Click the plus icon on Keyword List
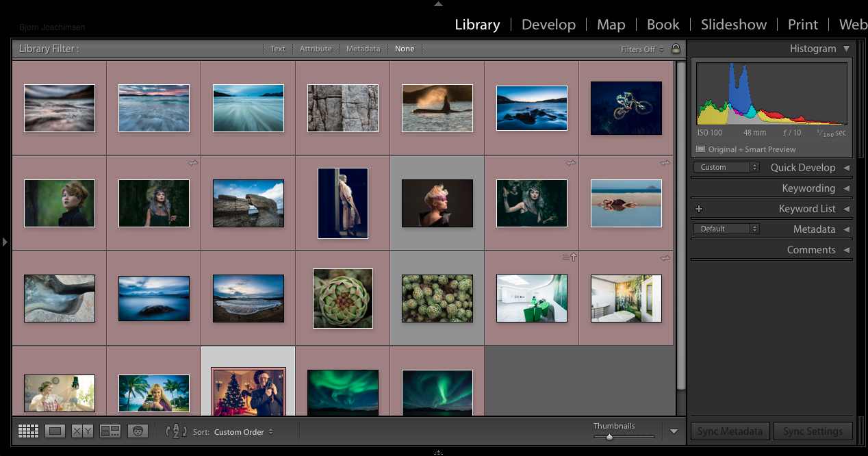Viewport: 868px width, 456px height. 699,209
